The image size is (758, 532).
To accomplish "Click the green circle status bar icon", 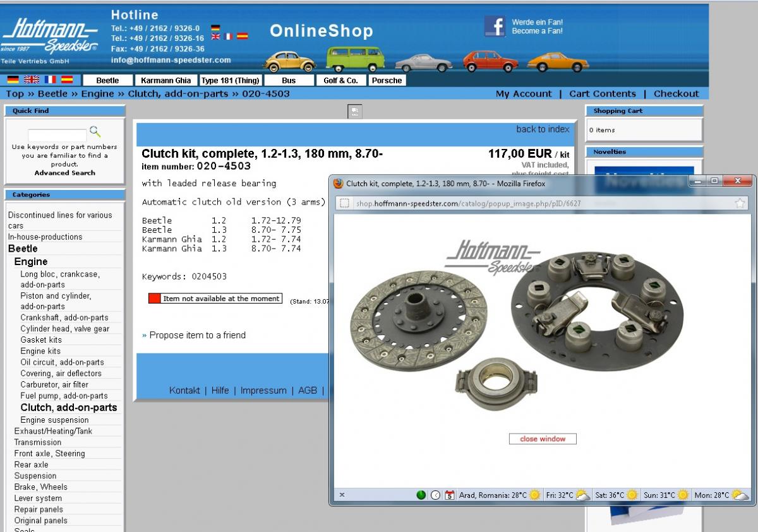I will tap(421, 495).
